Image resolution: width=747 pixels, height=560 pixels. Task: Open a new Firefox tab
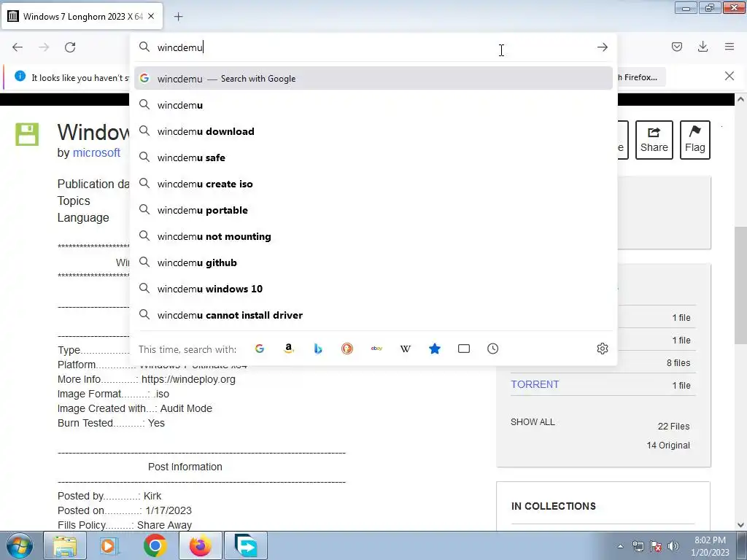[178, 17]
